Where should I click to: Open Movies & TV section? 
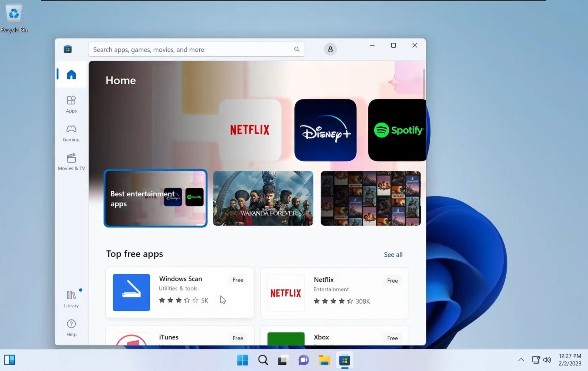tap(71, 162)
